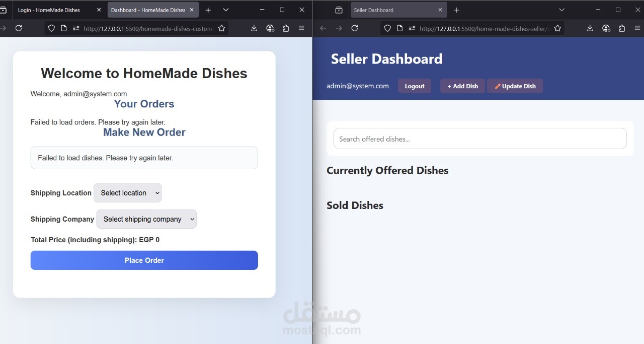Click the Update Dish button
The width and height of the screenshot is (644, 344).
pos(515,86)
